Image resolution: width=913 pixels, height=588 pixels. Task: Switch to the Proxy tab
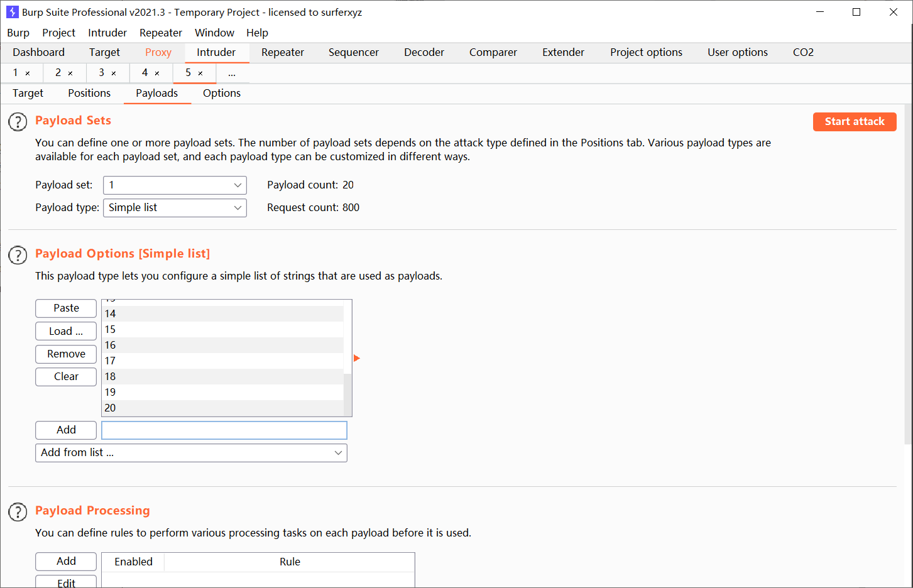[x=158, y=53]
